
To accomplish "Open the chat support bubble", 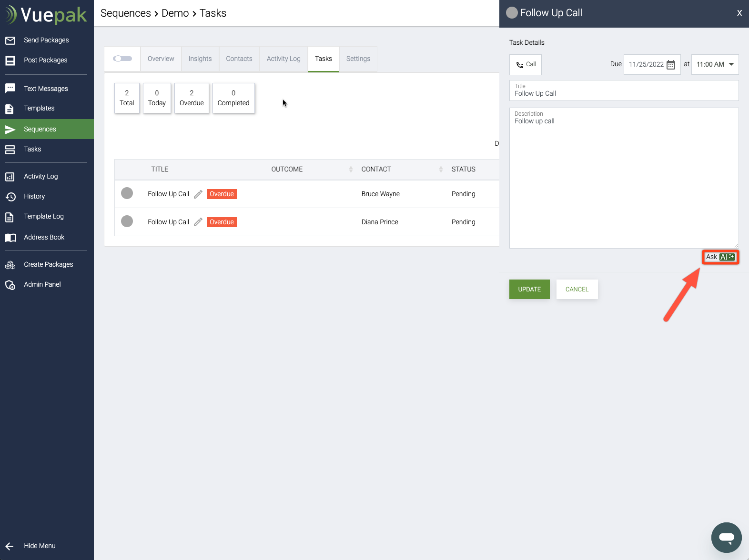I will (x=726, y=538).
